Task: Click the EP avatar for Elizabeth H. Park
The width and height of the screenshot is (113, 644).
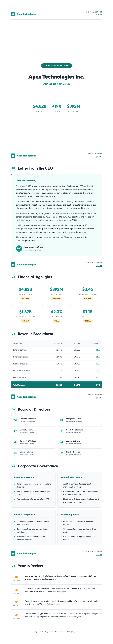Action: 62,453
